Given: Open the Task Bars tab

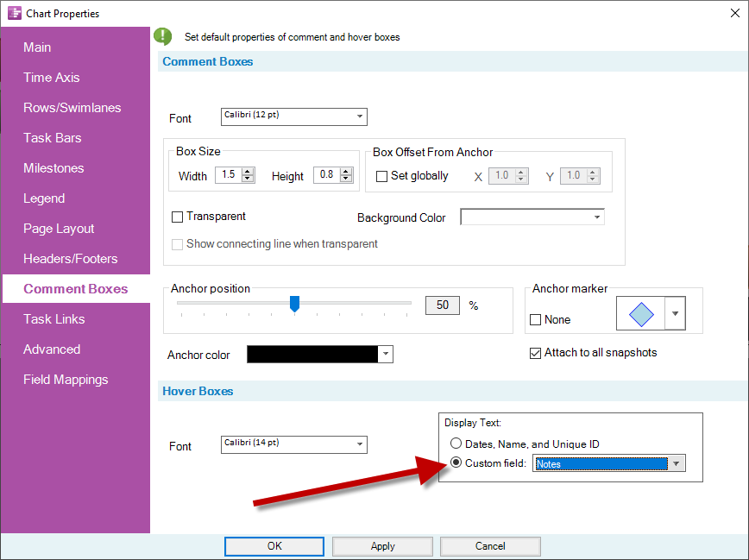Looking at the screenshot, I should pyautogui.click(x=53, y=137).
